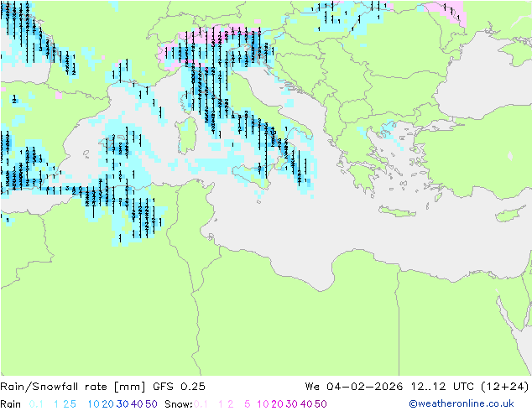This screenshot has width=532, height=411.
Task: Select the Snow 20 legend value
Action: [277, 404]
